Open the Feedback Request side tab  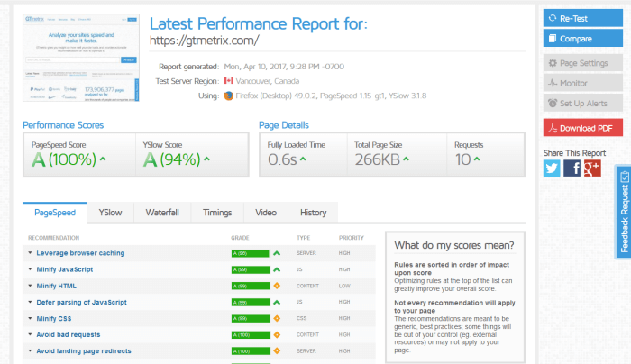click(x=624, y=212)
